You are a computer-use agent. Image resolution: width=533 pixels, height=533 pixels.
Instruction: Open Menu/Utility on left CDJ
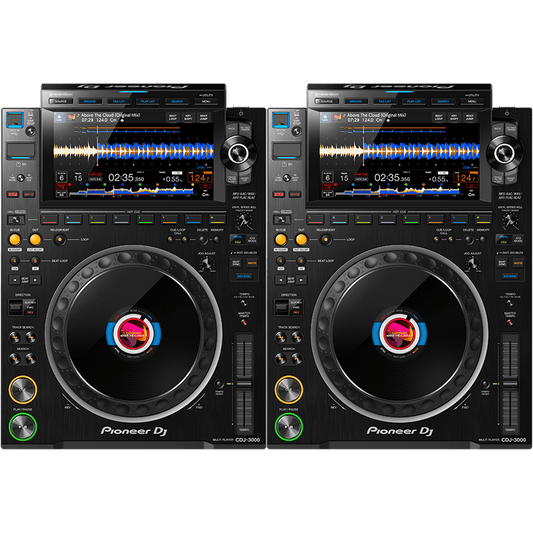click(x=206, y=101)
